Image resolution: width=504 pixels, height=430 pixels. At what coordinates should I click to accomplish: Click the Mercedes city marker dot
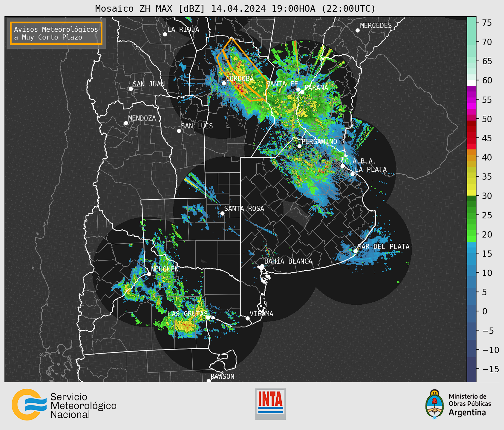pyautogui.click(x=358, y=31)
